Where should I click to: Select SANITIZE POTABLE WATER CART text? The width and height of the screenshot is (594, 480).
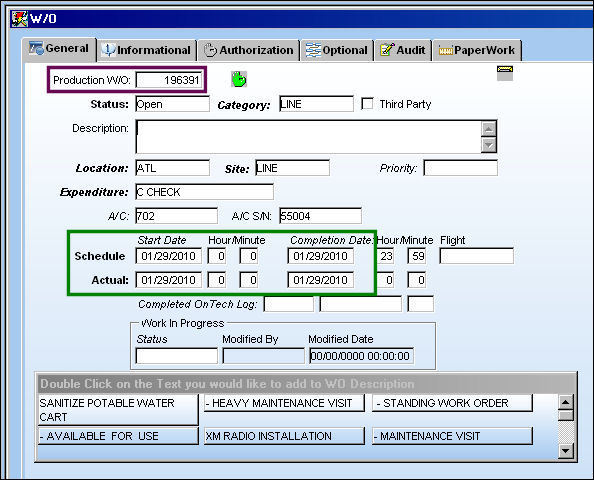coord(118,410)
